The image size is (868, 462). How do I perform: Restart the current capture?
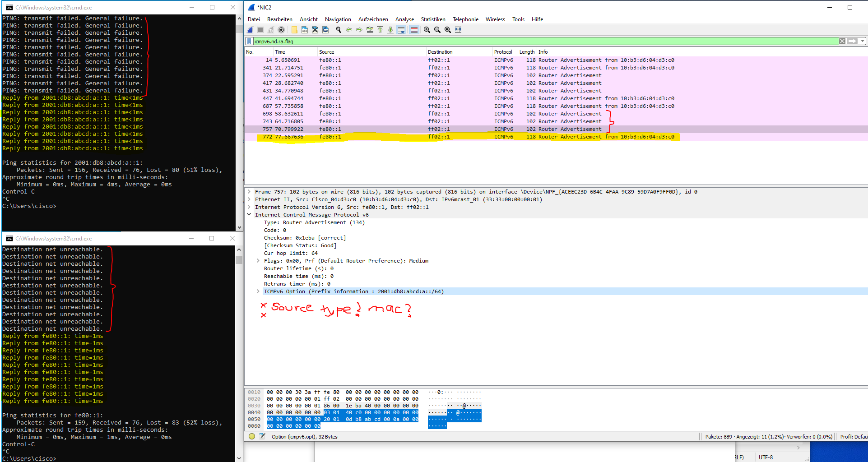[271, 30]
